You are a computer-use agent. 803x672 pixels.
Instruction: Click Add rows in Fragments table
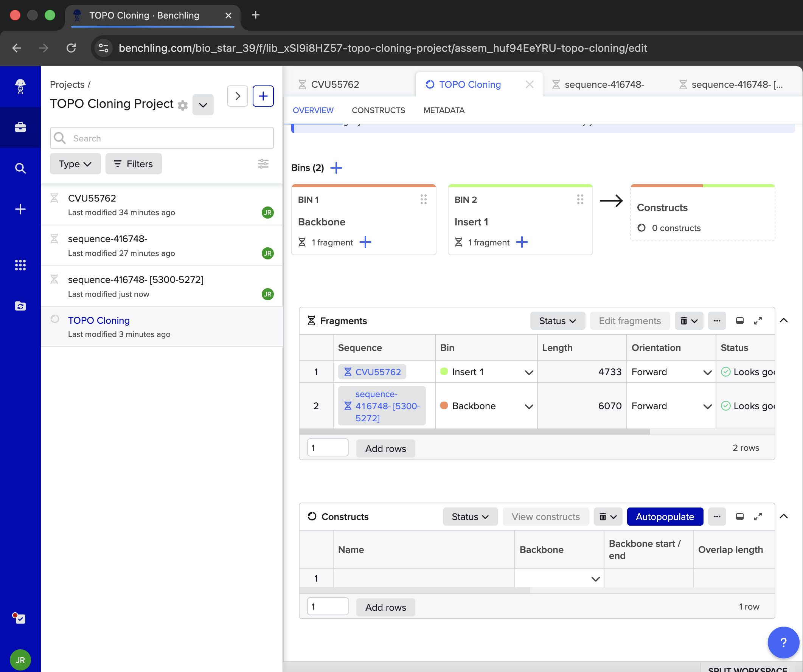[x=385, y=449]
